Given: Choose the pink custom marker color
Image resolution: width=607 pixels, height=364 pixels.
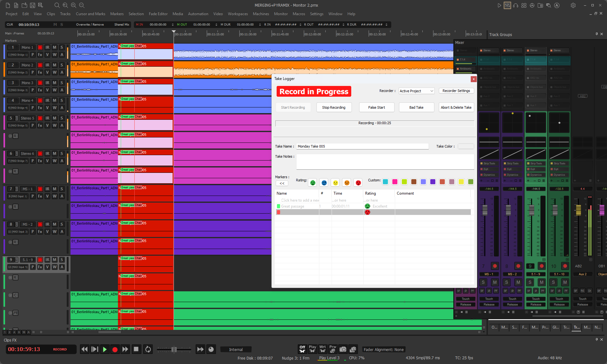Looking at the screenshot, I should (395, 182).
